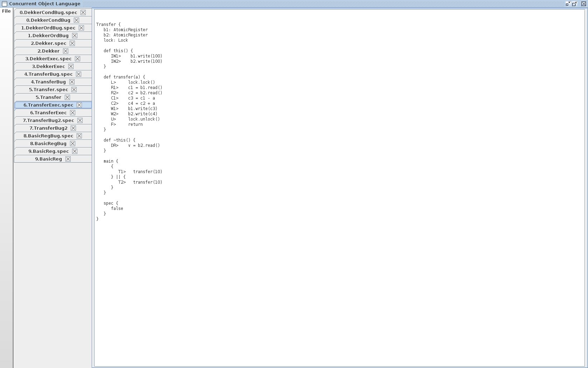Close the 6.TransferExec.spec tab
Screen dimensions: 588x368
79,105
